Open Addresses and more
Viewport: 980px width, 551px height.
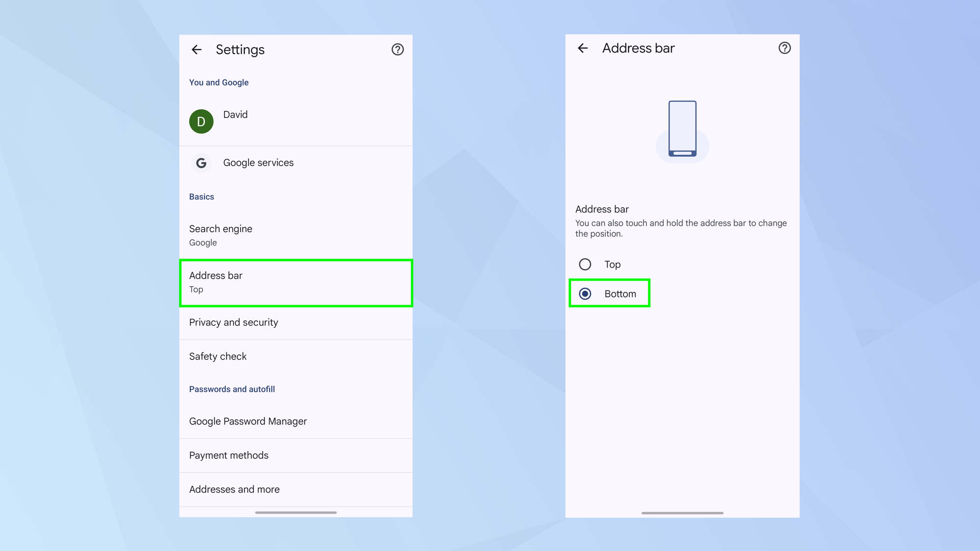point(296,489)
